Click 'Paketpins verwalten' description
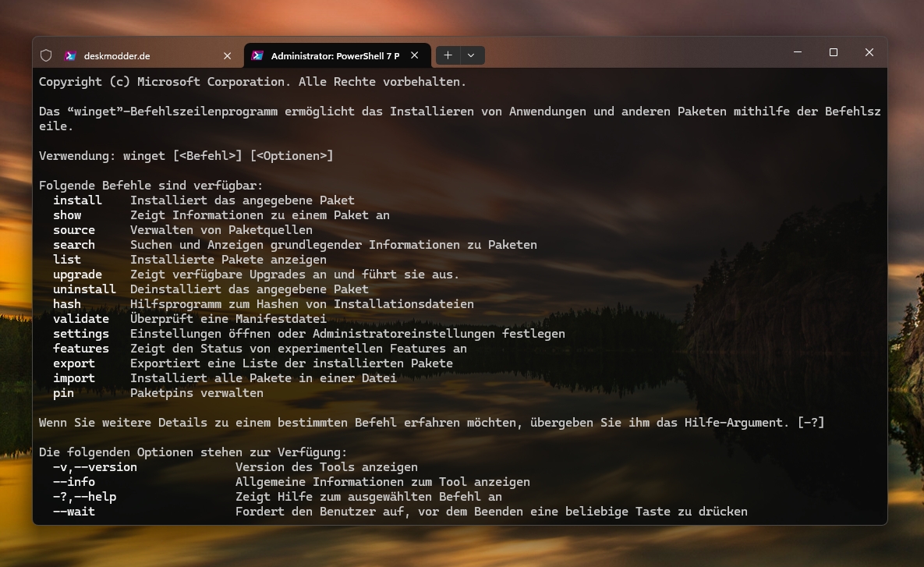The height and width of the screenshot is (567, 924). 196,393
